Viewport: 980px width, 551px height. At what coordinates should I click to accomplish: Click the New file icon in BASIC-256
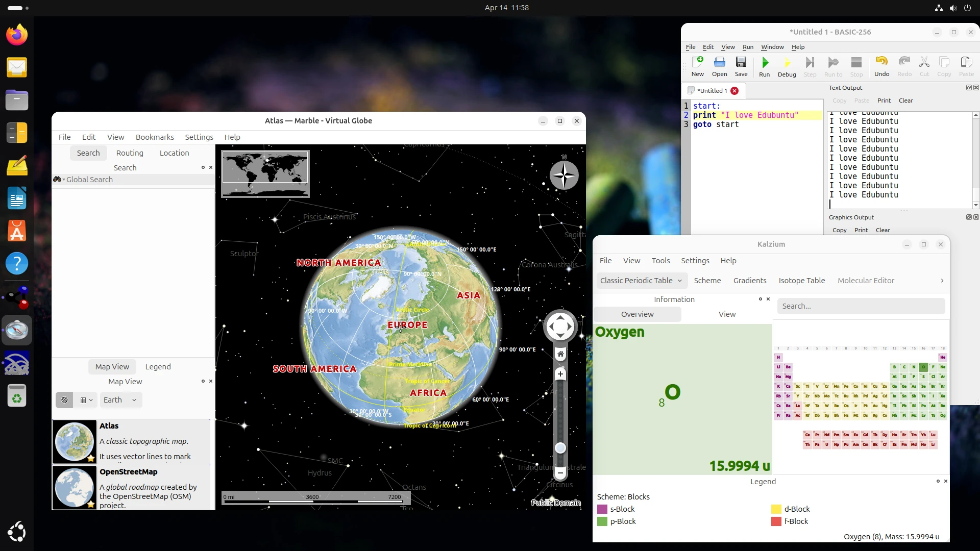pos(697,66)
